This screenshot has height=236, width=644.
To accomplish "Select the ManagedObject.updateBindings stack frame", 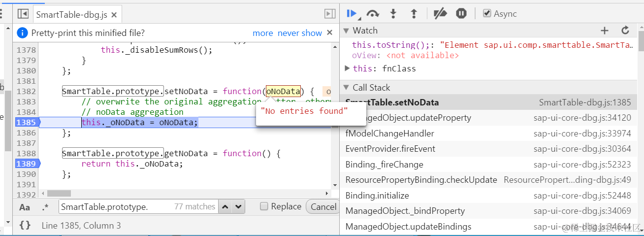I will tap(488, 227).
